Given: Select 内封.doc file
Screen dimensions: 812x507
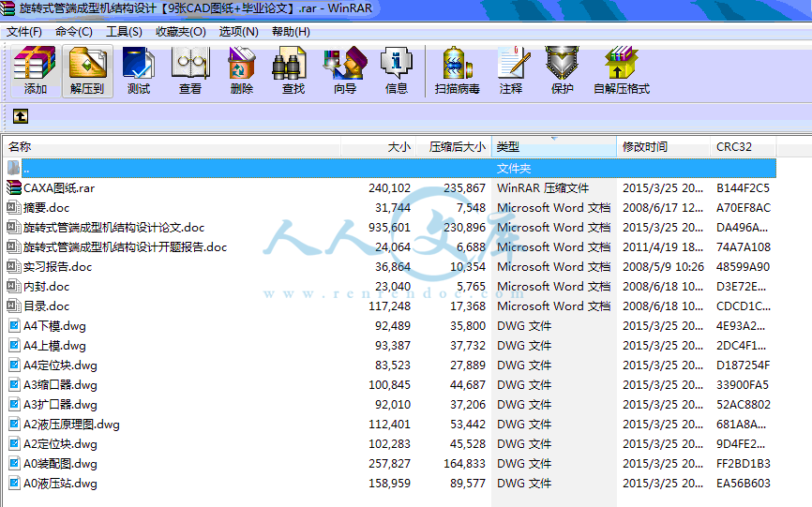Looking at the screenshot, I should [x=46, y=286].
